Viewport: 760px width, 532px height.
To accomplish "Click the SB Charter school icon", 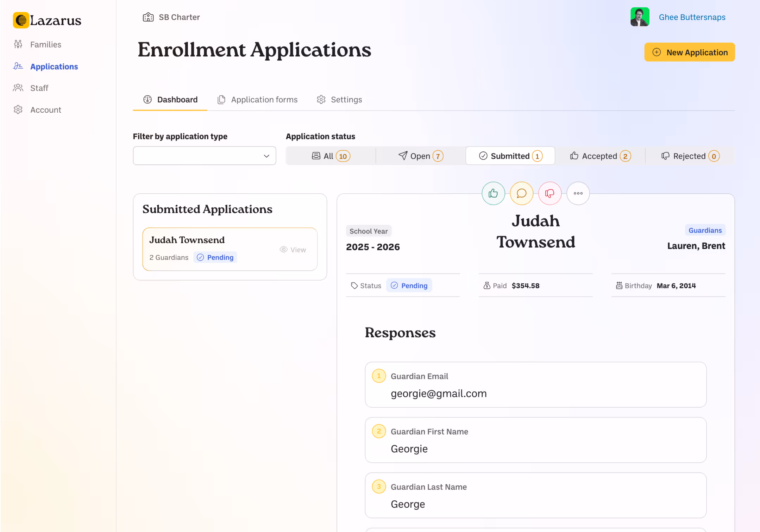I will tap(148, 17).
